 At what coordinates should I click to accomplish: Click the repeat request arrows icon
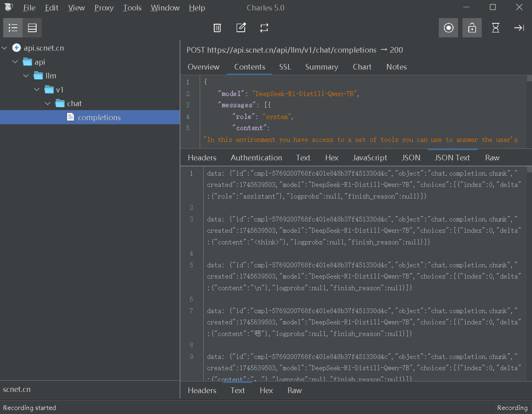pyautogui.click(x=264, y=28)
